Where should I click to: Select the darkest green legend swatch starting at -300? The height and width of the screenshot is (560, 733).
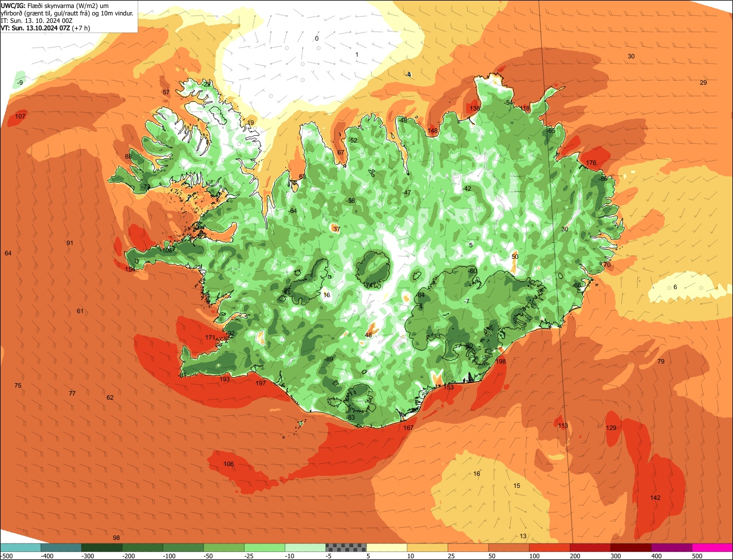tap(102, 547)
